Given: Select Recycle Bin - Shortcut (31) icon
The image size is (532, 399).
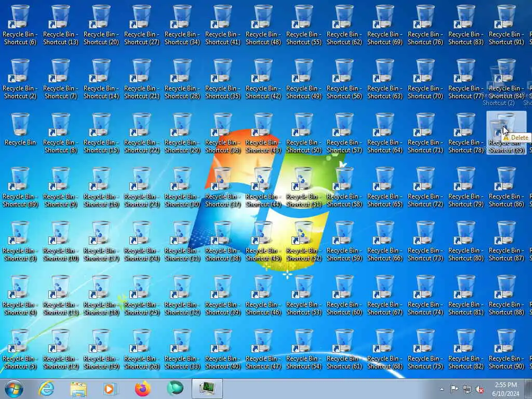Looking at the screenshot, I should 182,242.
